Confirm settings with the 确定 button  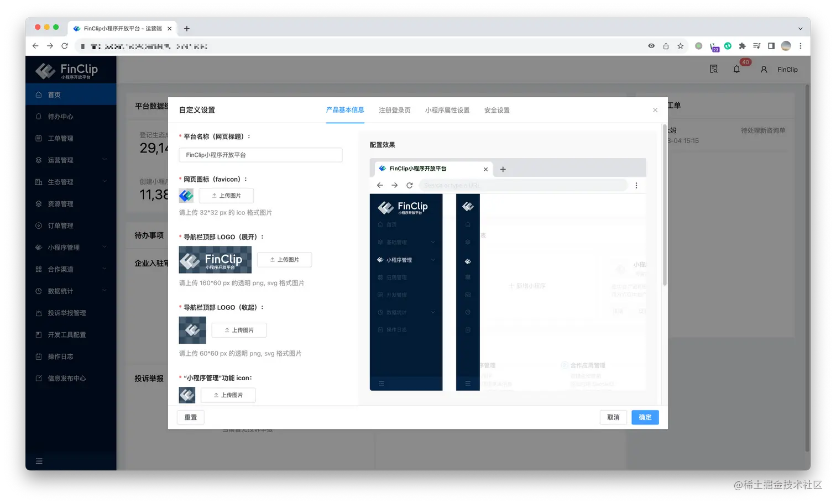(x=645, y=417)
